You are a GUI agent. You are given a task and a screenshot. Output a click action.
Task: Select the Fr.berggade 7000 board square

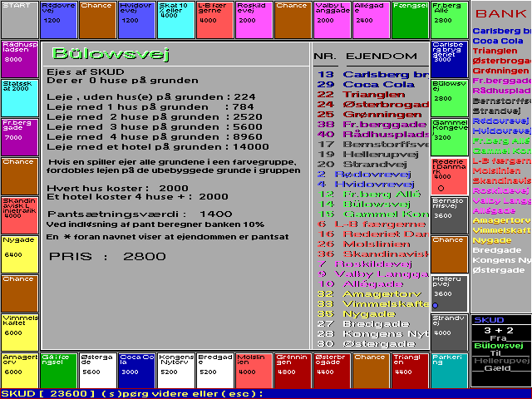pos(20,137)
